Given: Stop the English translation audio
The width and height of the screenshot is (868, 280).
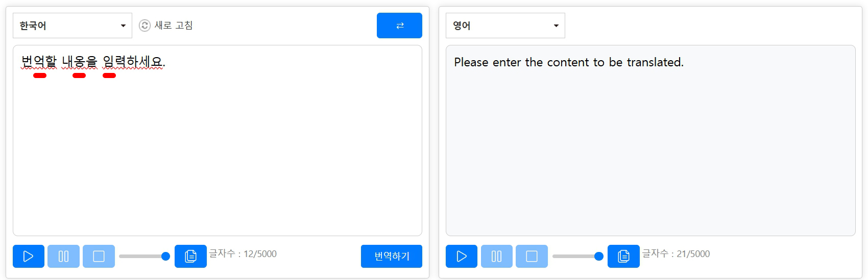Looking at the screenshot, I should point(532,256).
